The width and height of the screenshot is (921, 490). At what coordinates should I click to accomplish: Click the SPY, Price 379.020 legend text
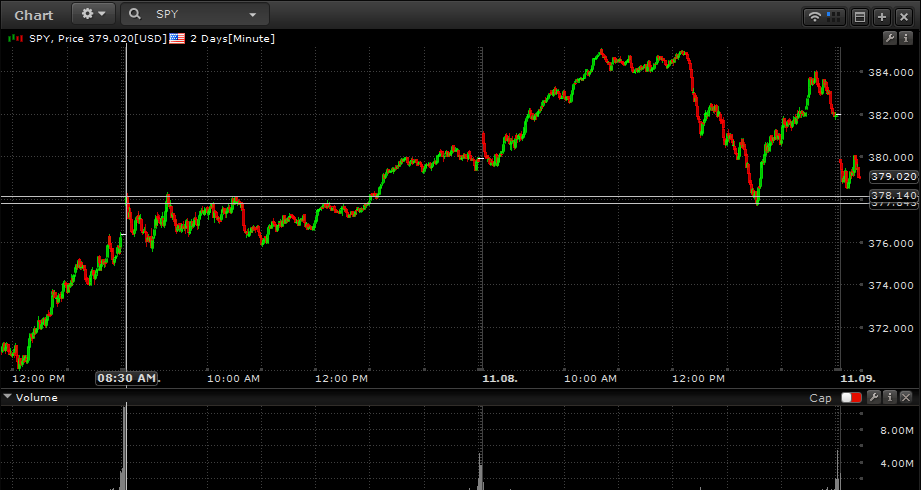(98, 39)
